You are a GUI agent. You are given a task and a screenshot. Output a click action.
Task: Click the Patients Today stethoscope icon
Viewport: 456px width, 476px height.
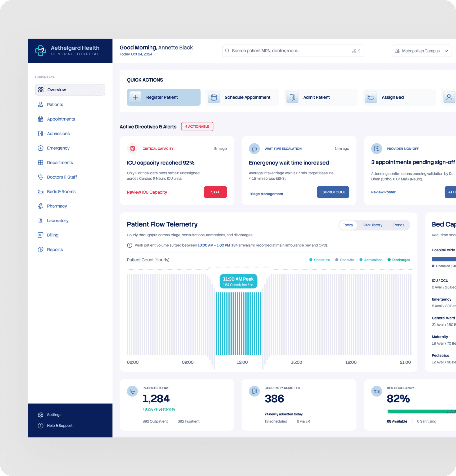pyautogui.click(x=132, y=391)
